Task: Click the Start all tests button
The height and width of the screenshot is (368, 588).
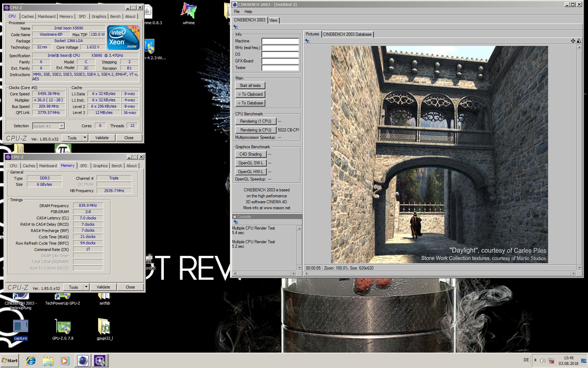Action: tap(250, 86)
